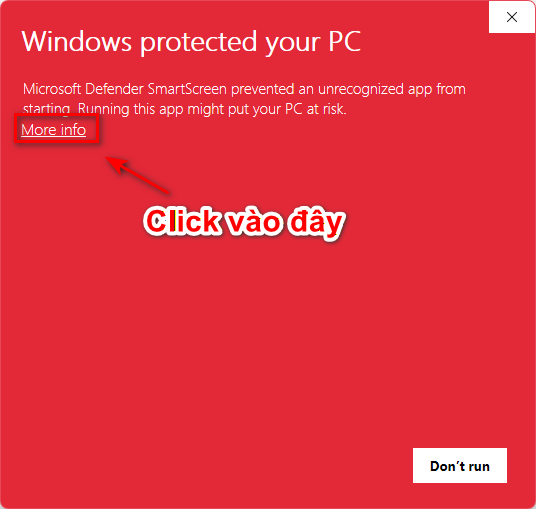Click the "unrecognized app" phrase

[x=375, y=90]
